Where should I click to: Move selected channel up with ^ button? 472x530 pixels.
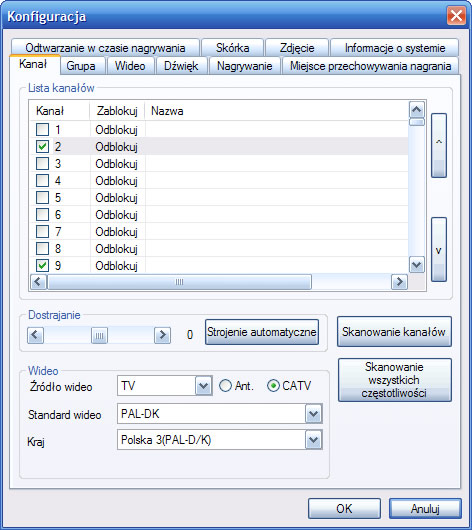point(439,145)
